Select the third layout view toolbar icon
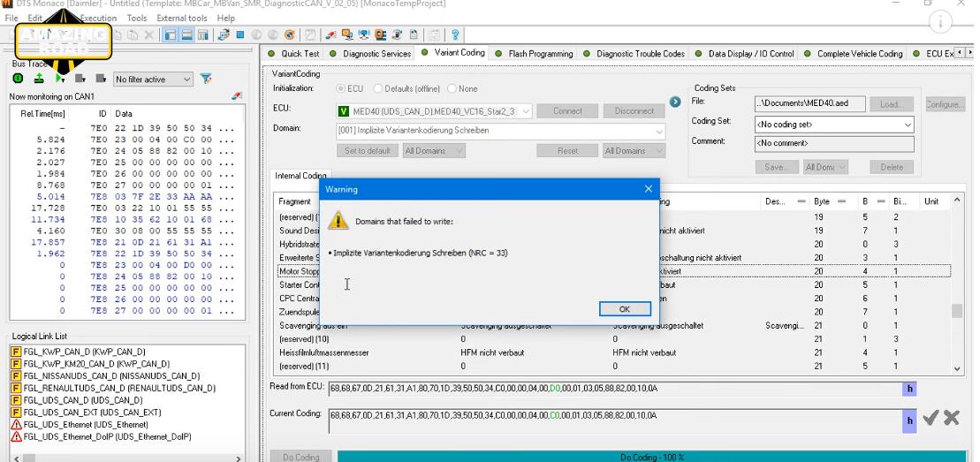Image resolution: width=980 pixels, height=462 pixels. tap(202, 35)
